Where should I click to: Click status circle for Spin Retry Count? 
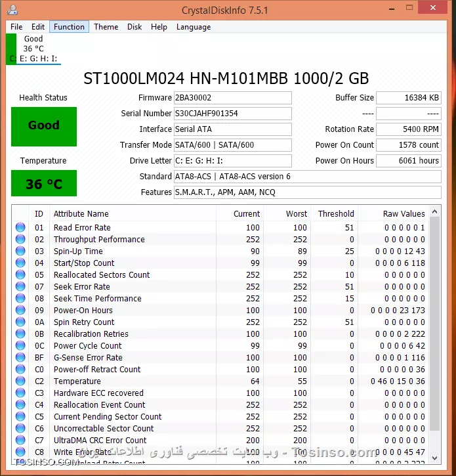click(x=20, y=322)
